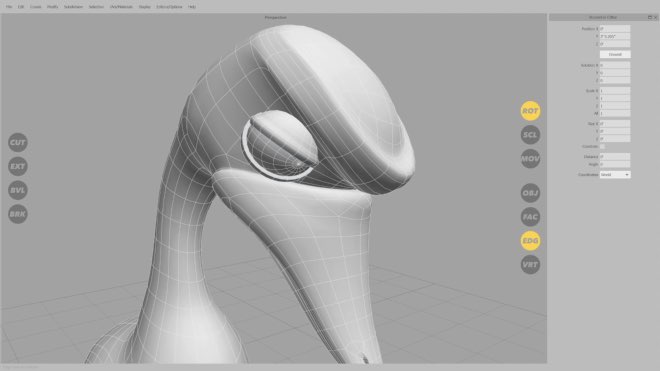The width and height of the screenshot is (660, 371).
Task: Choose the BVL bevel tool
Action: pyautogui.click(x=18, y=190)
